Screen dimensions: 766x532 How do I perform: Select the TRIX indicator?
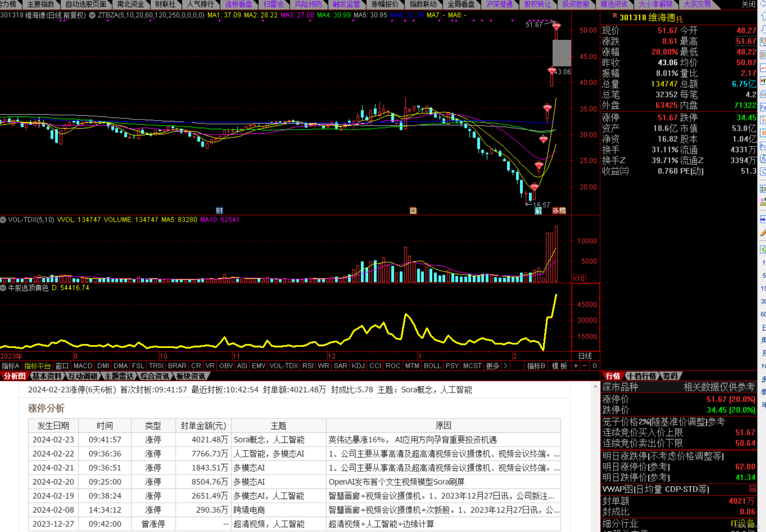point(156,366)
